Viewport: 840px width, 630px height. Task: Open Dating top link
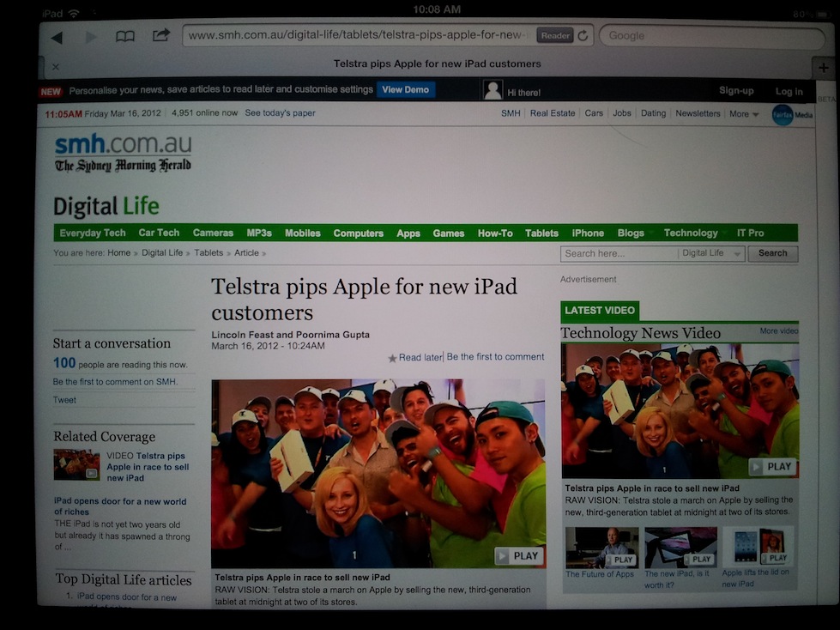[653, 113]
